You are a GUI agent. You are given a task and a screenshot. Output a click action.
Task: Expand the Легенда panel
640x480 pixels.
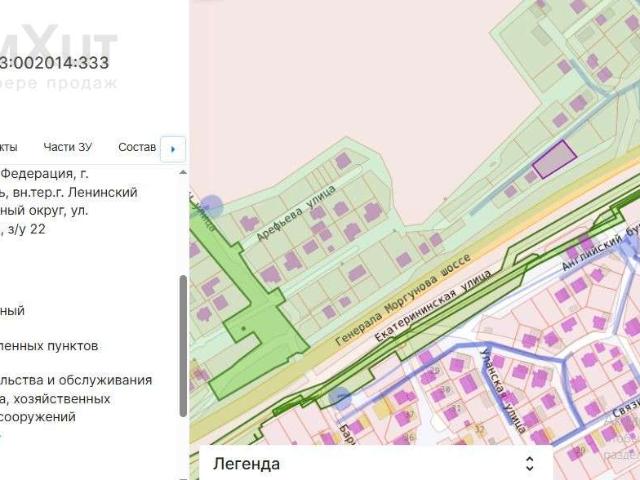(x=376, y=464)
